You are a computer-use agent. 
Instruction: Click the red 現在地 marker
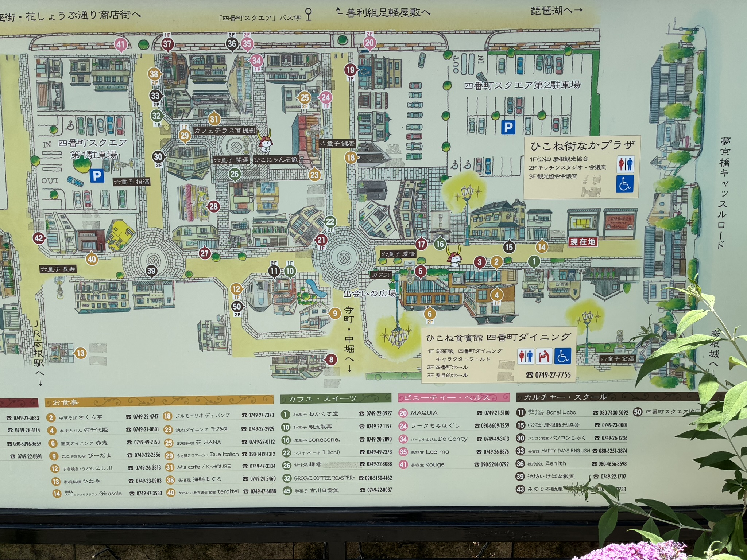(583, 242)
